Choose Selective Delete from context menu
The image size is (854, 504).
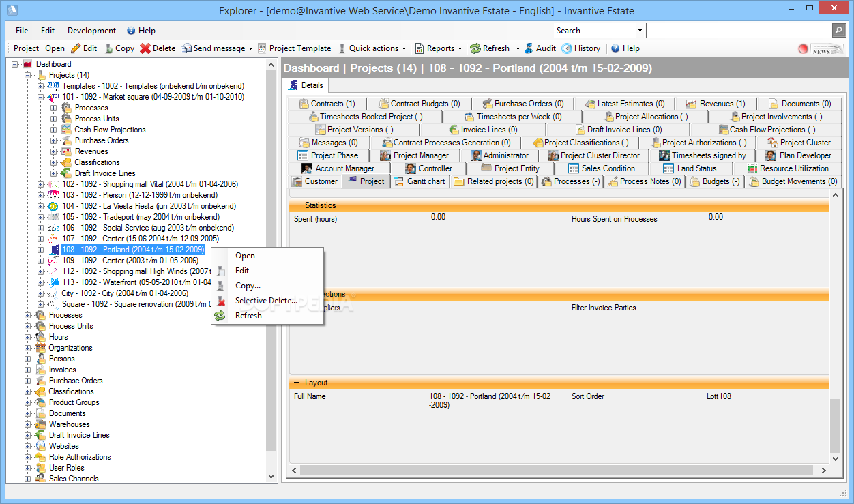[267, 301]
